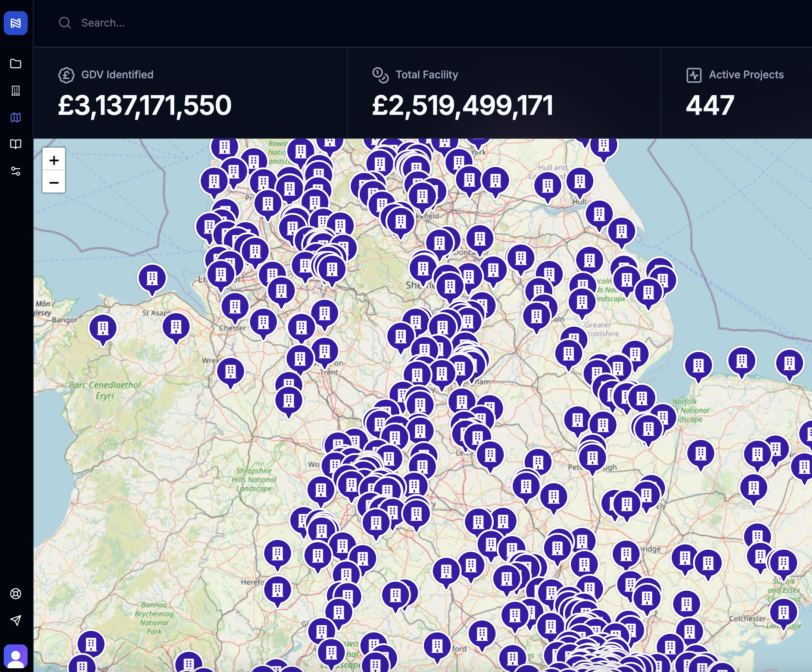
Task: Open the help lifebuoy icon
Action: [x=15, y=594]
